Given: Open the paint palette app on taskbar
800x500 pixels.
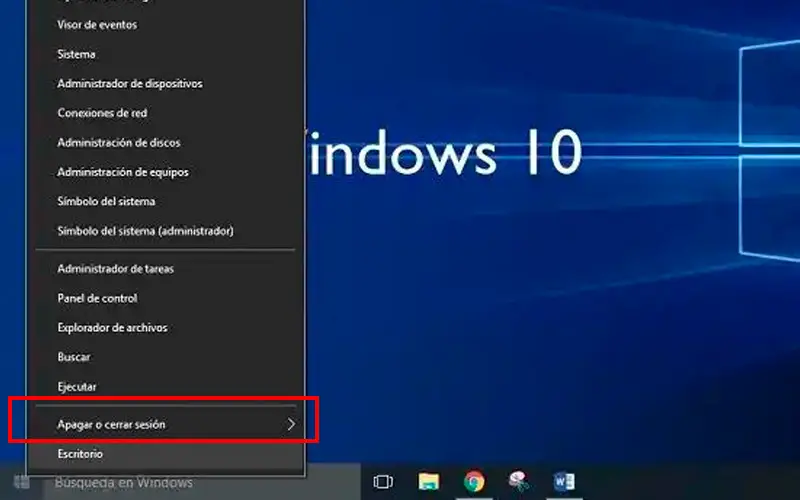Looking at the screenshot, I should [519, 481].
